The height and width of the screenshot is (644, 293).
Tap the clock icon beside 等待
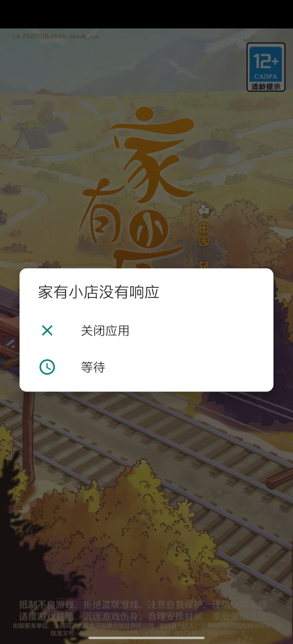[47, 367]
